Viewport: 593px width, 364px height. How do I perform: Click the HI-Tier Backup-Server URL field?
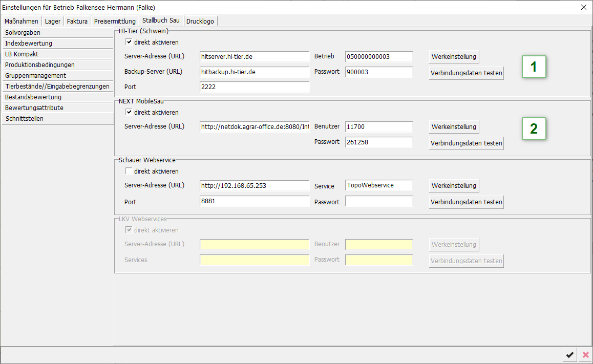pos(255,72)
